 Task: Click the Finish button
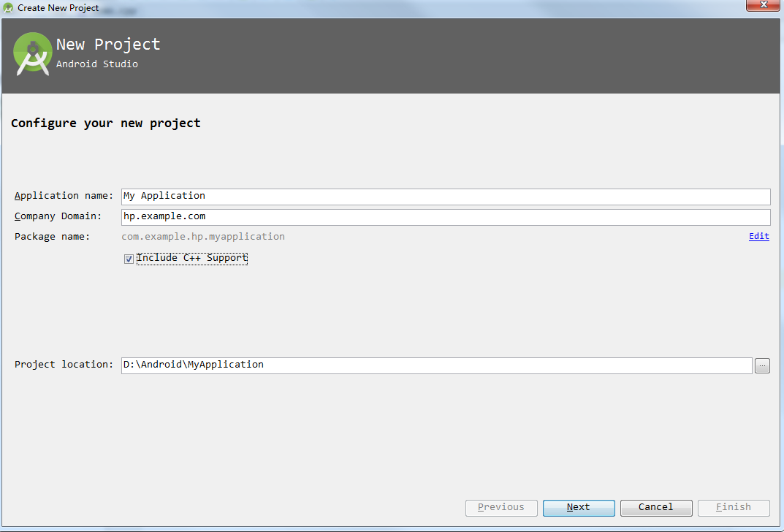734,508
